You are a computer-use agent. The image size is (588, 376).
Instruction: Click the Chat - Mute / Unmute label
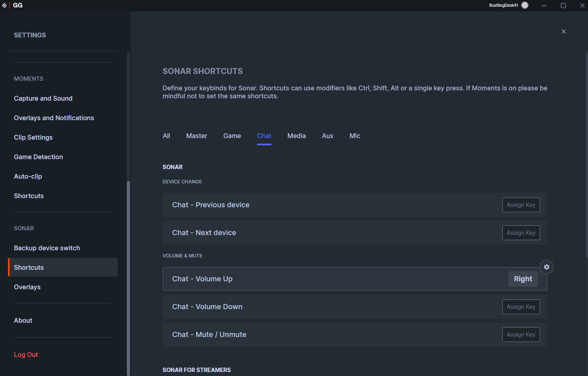pyautogui.click(x=209, y=335)
